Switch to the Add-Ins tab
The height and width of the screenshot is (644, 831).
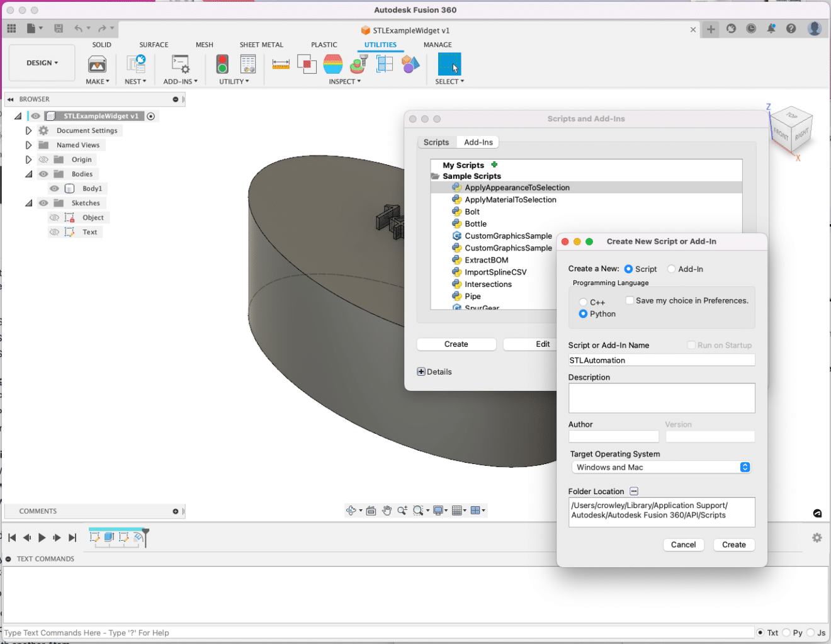(x=477, y=142)
